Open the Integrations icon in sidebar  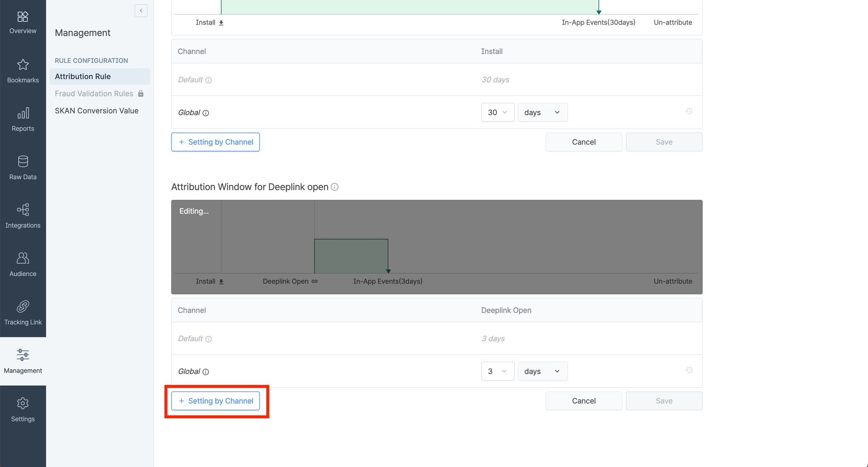(x=23, y=210)
